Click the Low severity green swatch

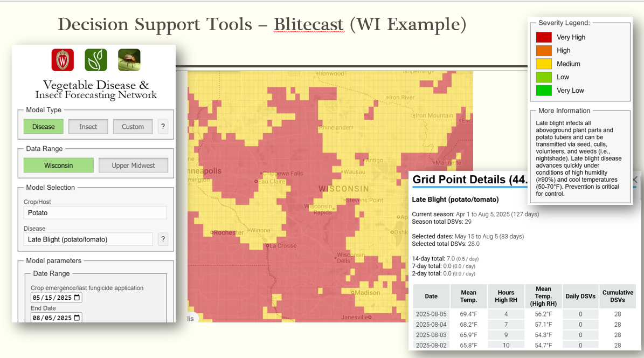(544, 77)
